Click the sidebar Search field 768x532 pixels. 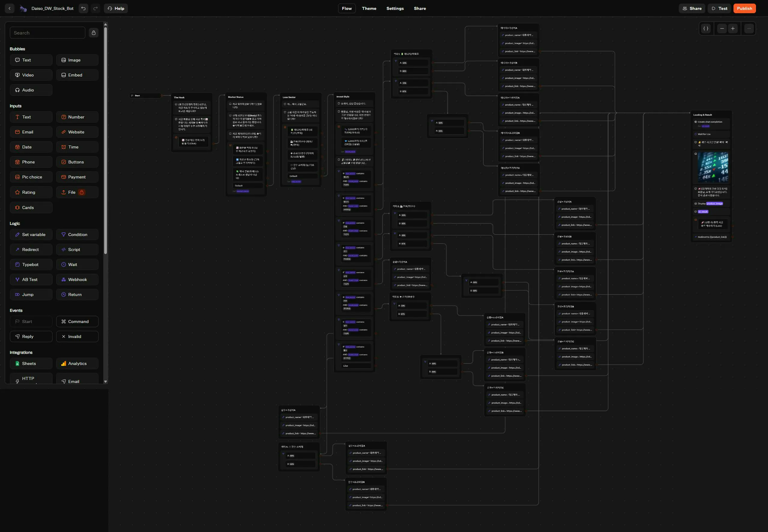coord(47,33)
